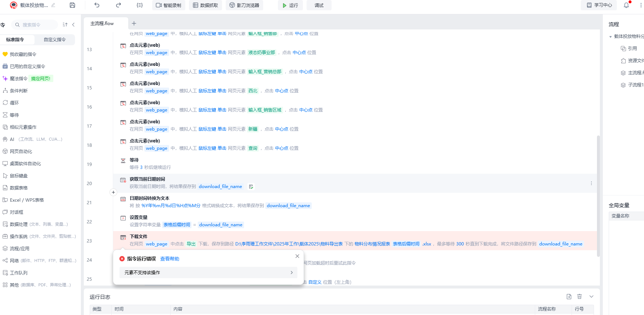644x315 pixels.
Task: Collapse the 载体投放物料 project tree
Action: pyautogui.click(x=611, y=36)
